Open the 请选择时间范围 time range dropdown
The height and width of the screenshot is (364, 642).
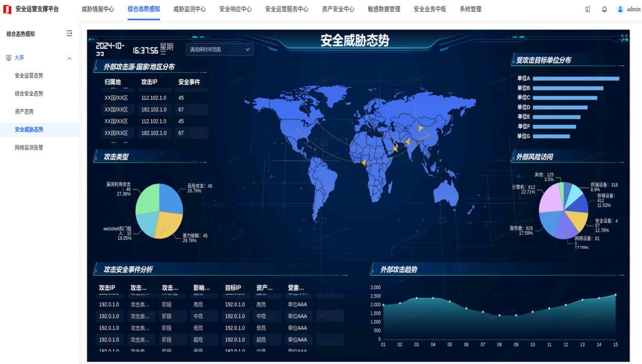(219, 49)
